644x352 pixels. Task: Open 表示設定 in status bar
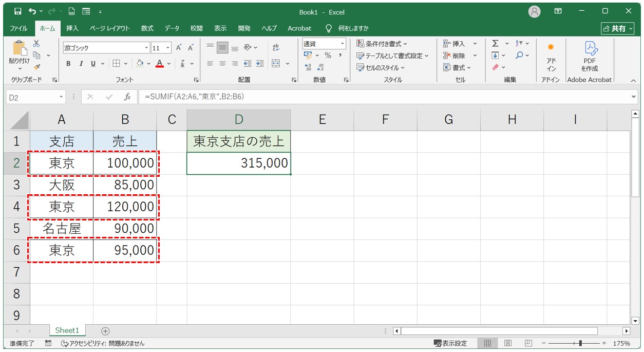click(450, 343)
